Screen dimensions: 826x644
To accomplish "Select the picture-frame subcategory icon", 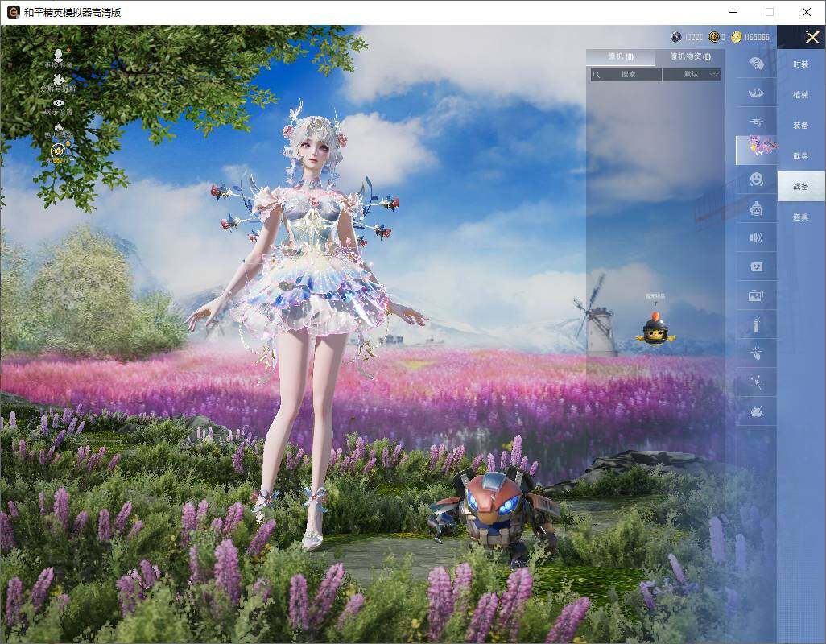I will tap(756, 296).
